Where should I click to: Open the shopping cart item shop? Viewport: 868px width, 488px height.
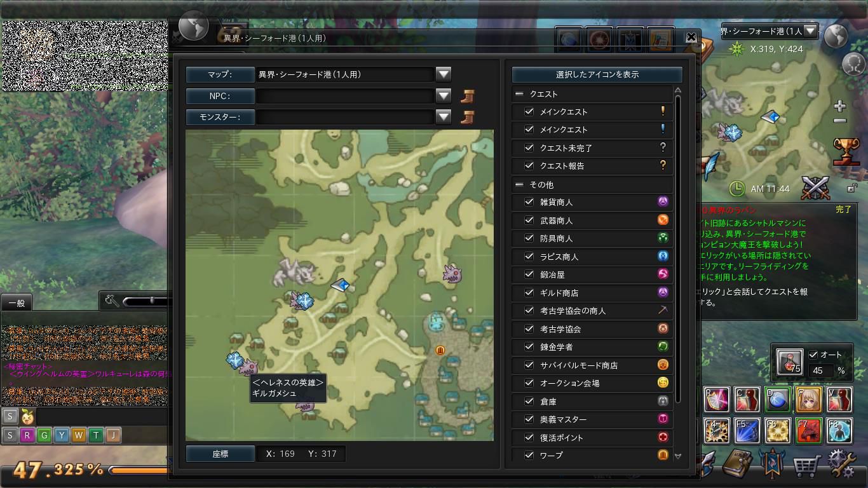pyautogui.click(x=806, y=467)
